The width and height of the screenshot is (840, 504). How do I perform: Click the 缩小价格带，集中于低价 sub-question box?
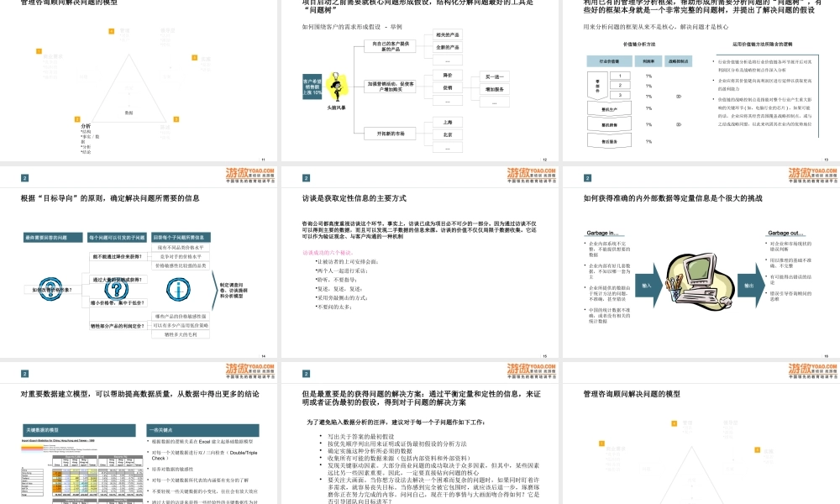click(118, 302)
